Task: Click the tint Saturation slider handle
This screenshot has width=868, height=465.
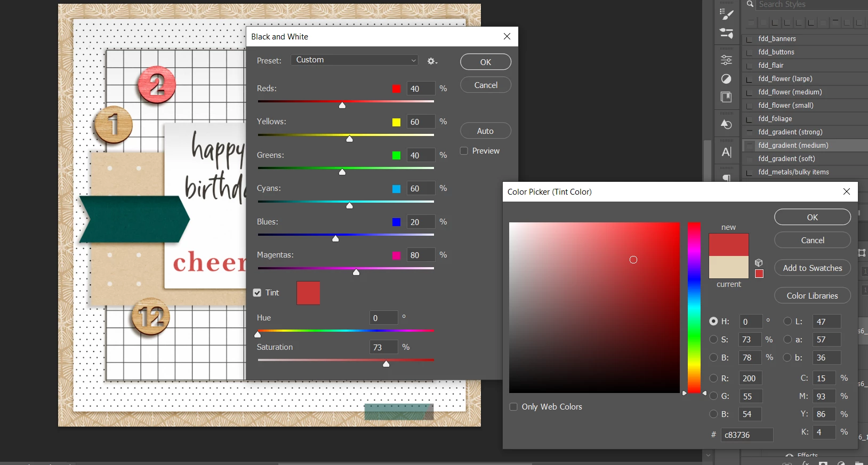Action: pos(386,364)
